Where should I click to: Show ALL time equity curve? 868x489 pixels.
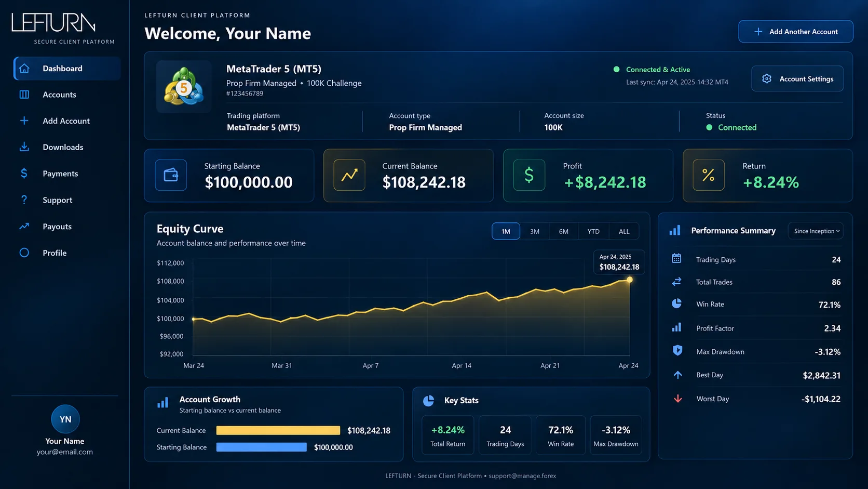624,231
